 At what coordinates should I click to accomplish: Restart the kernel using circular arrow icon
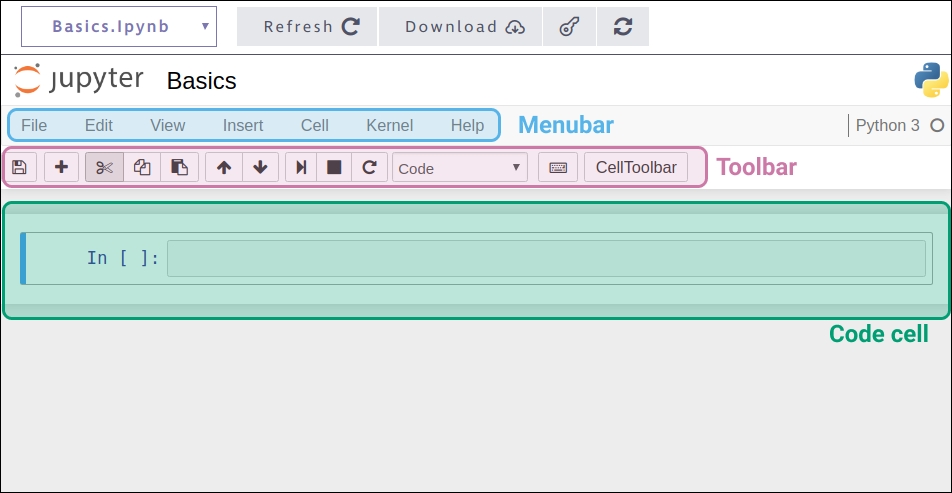pyautogui.click(x=369, y=167)
